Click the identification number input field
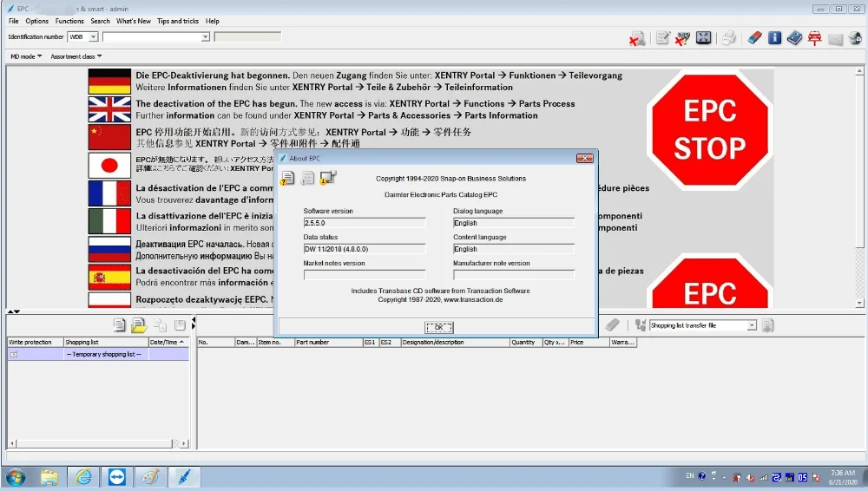The height and width of the screenshot is (491, 868). 152,36
